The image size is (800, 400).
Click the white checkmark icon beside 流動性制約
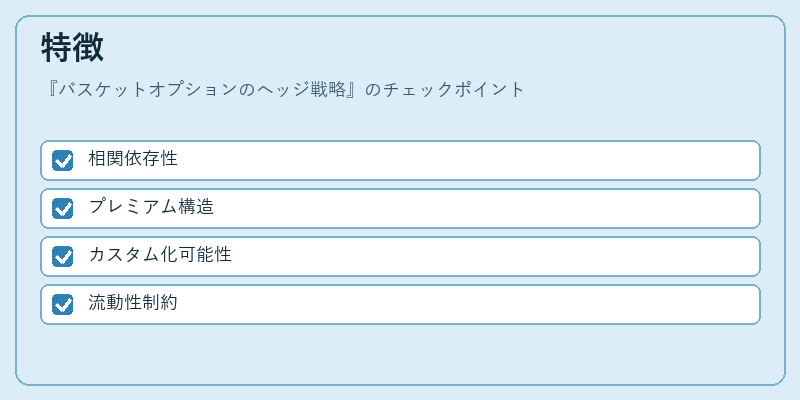click(x=63, y=305)
